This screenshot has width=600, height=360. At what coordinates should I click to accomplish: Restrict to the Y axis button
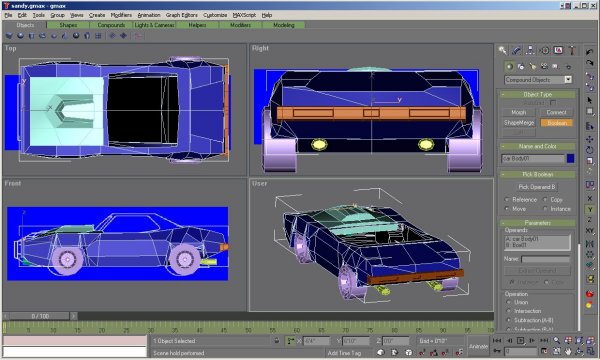coord(589,209)
